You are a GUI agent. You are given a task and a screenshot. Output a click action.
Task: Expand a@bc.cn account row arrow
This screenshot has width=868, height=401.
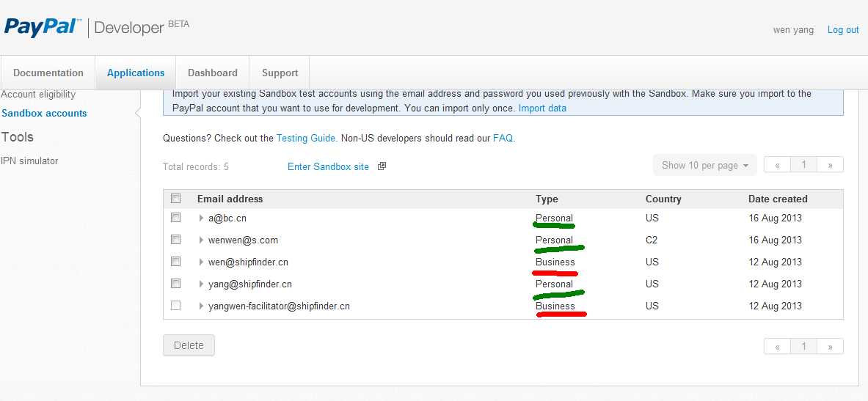(x=201, y=218)
